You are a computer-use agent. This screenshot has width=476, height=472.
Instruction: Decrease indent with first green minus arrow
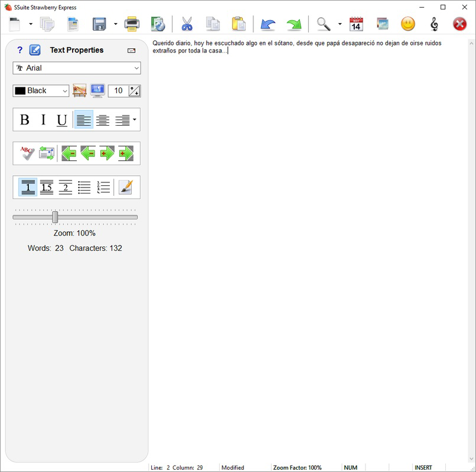point(69,153)
